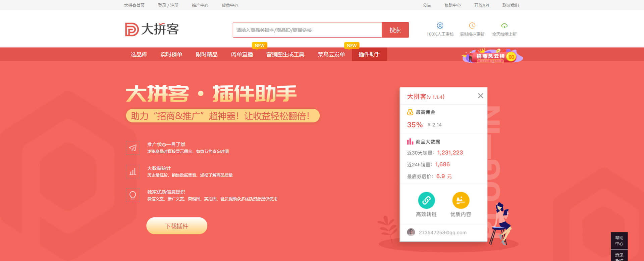Select 营销图生成工具 nav tab
Image resolution: width=644 pixels, height=261 pixels.
tap(285, 54)
